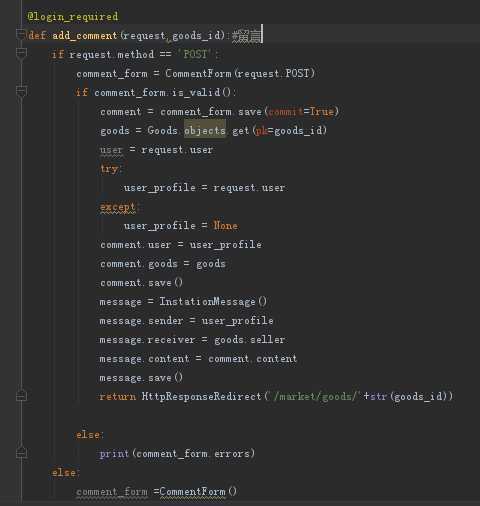Click 'user_profile = request.user' line

click(x=205, y=188)
